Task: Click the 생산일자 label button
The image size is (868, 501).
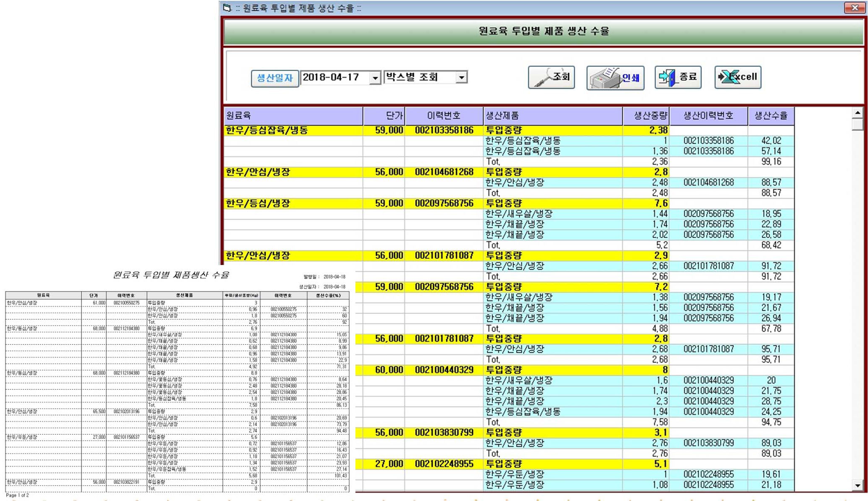Action: click(275, 78)
